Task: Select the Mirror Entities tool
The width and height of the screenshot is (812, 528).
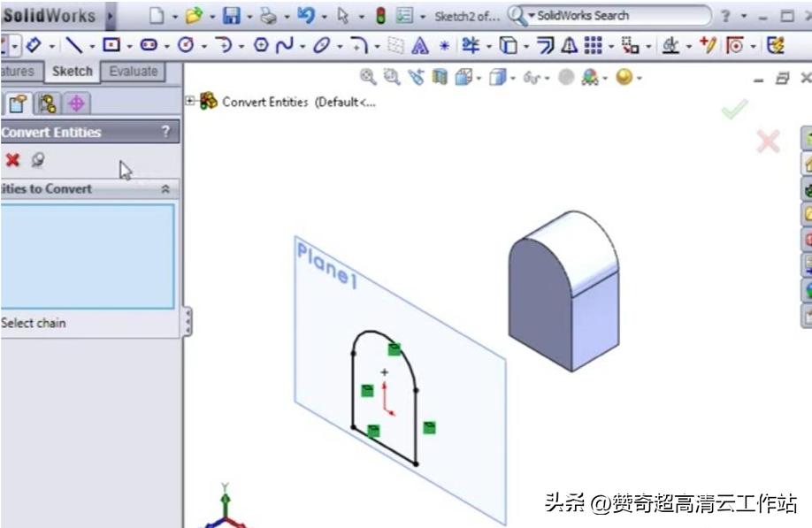Action: coord(570,46)
